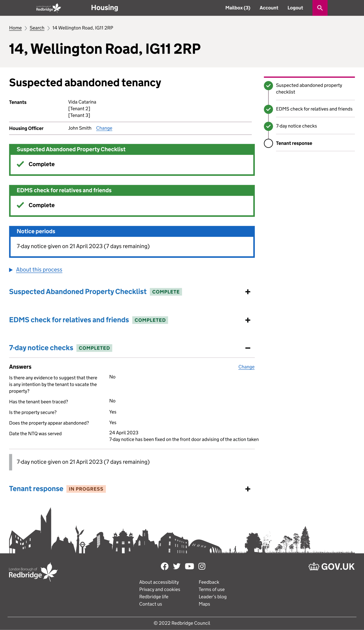Image resolution: width=364 pixels, height=630 pixels.
Task: Open the Twitter icon in footer
Action: click(177, 566)
